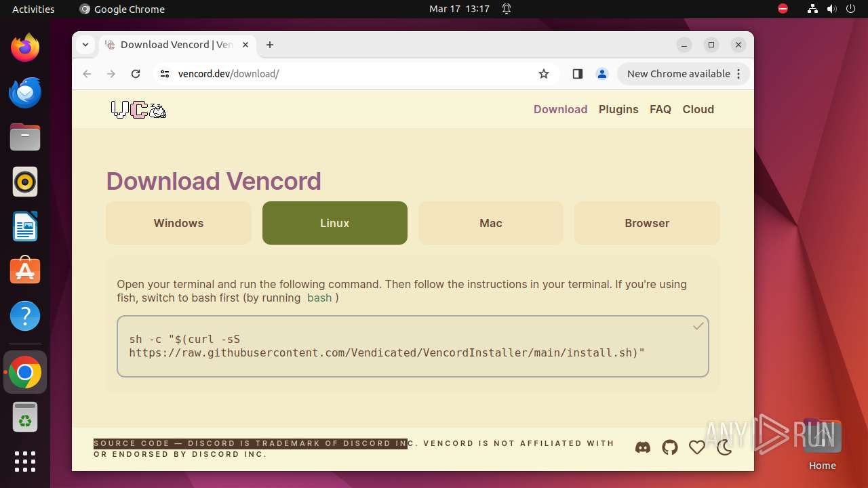Open the clock and calendar panel
Viewport: 868px width, 488px height.
[459, 9]
